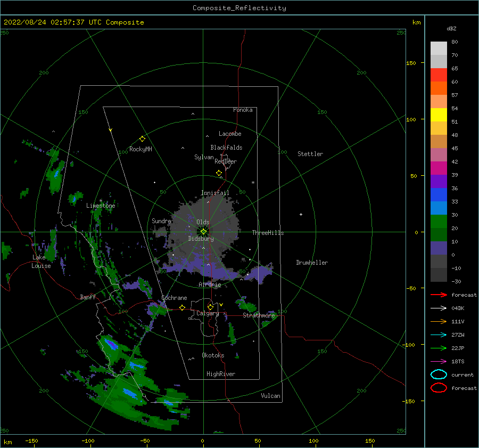Click the yellow diamond marker inside Calgary
Image resolution: width=479 pixels, height=448 pixels.
(x=210, y=307)
